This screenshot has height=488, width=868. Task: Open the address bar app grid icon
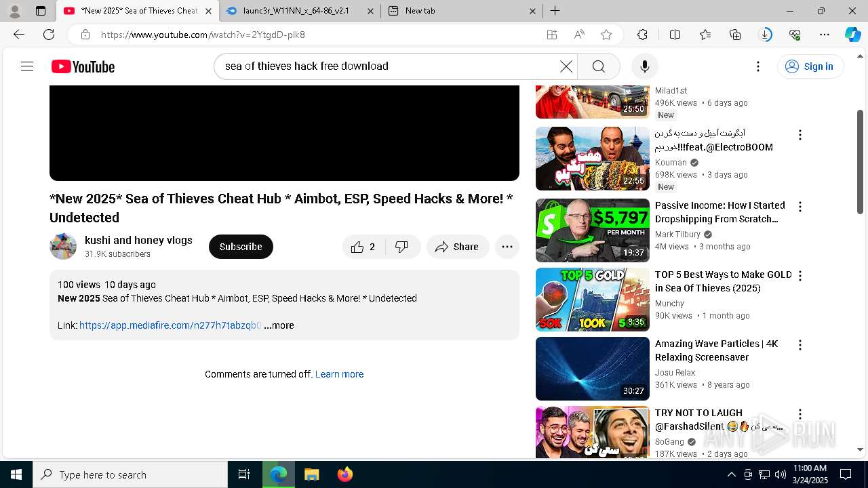(x=552, y=35)
